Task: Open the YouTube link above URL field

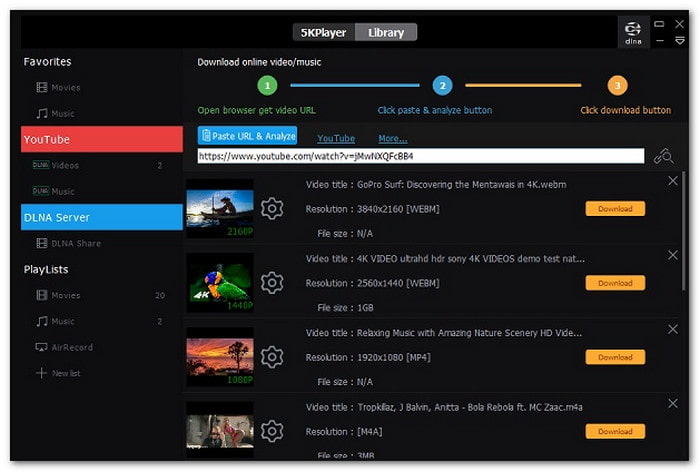Action: pyautogui.click(x=336, y=138)
